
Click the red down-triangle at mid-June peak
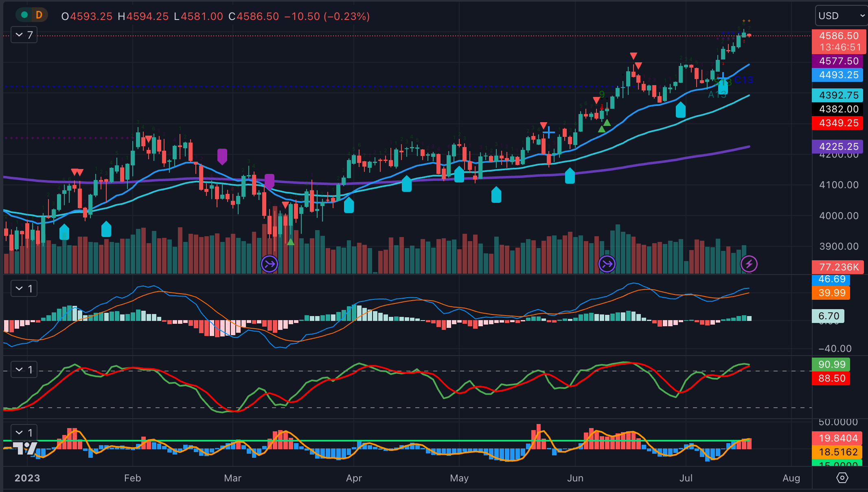pyautogui.click(x=633, y=56)
